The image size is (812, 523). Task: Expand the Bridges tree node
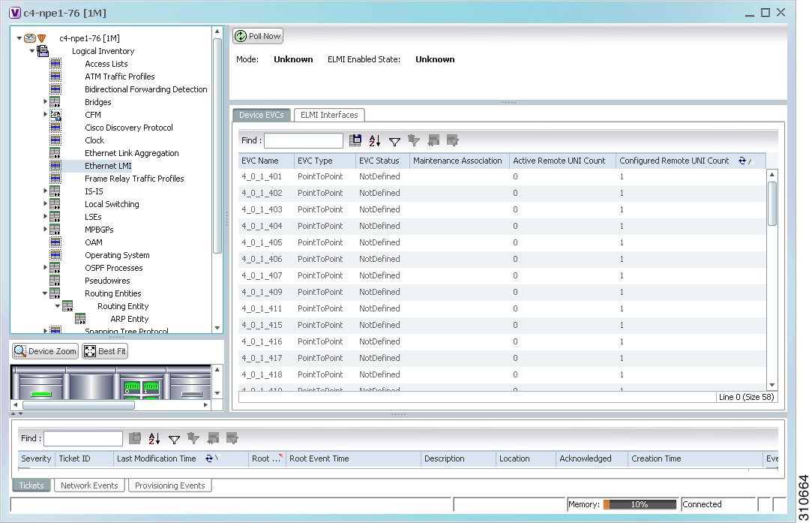point(46,101)
